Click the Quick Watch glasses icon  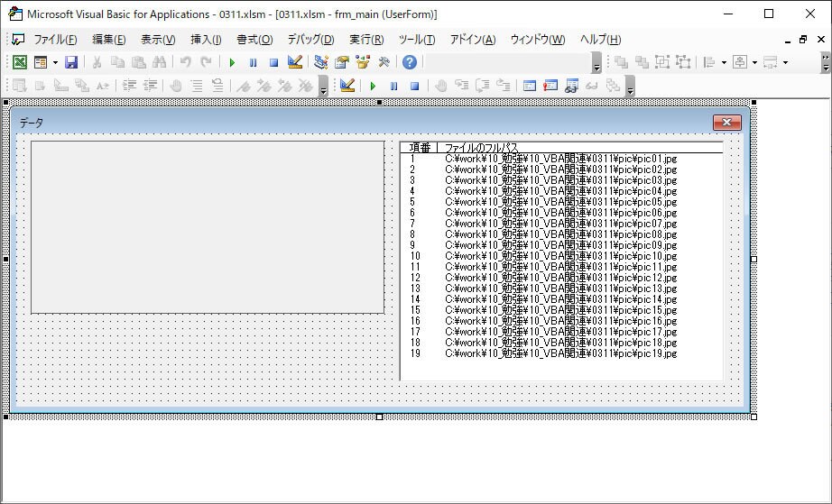coord(592,86)
